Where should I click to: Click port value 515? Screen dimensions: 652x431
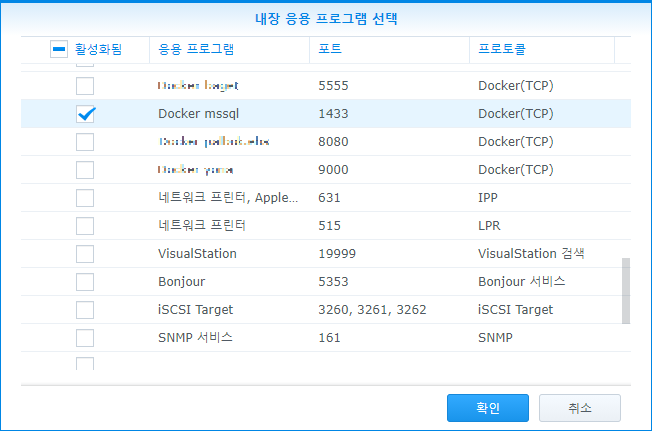point(329,226)
